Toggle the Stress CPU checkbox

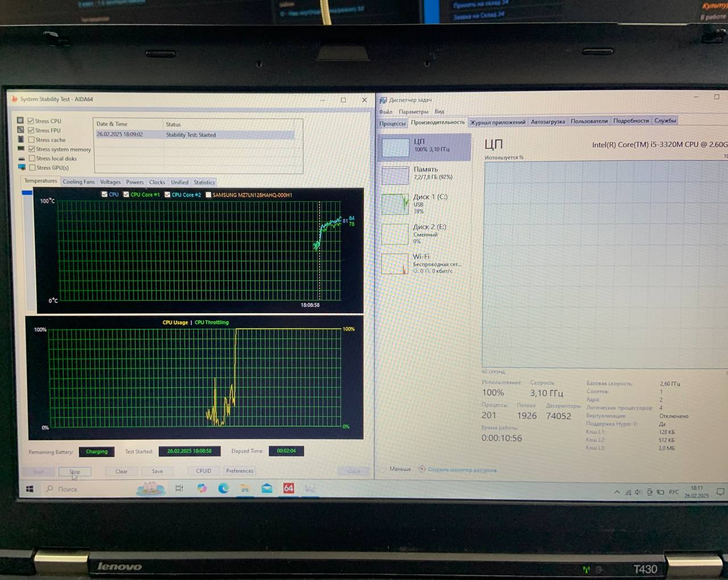click(x=31, y=121)
